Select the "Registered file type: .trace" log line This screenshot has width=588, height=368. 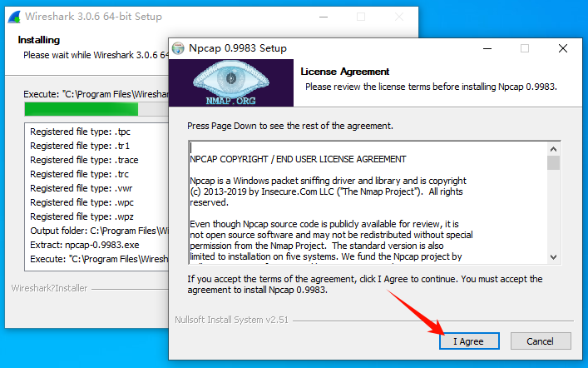pos(84,160)
